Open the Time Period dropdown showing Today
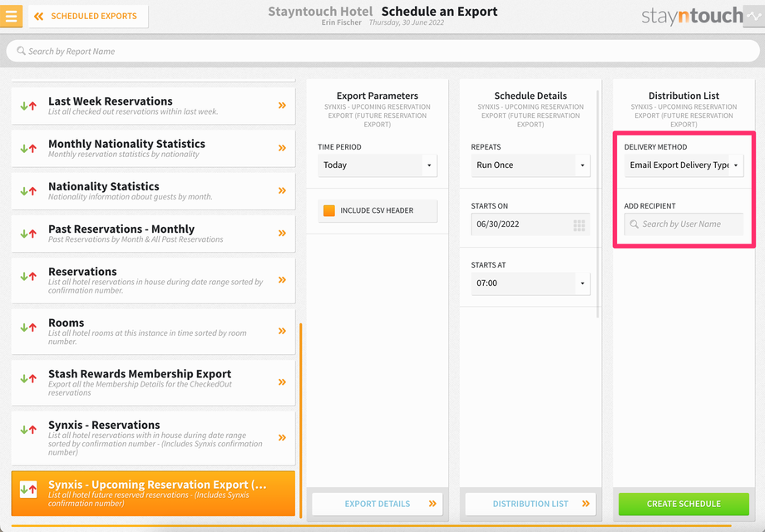 [378, 165]
